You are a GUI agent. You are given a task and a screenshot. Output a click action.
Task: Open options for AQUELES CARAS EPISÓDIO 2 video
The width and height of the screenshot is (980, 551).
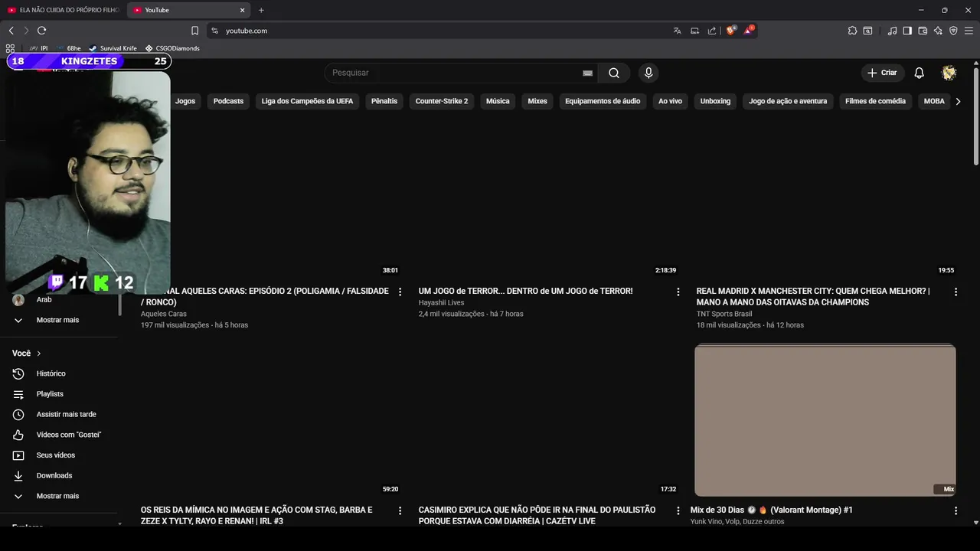click(400, 292)
